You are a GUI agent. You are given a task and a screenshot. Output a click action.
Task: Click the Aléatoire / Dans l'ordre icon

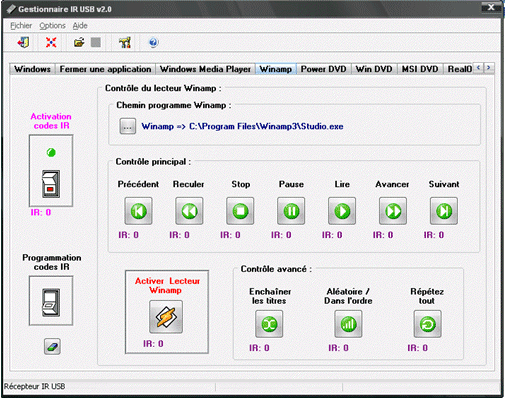(x=348, y=324)
